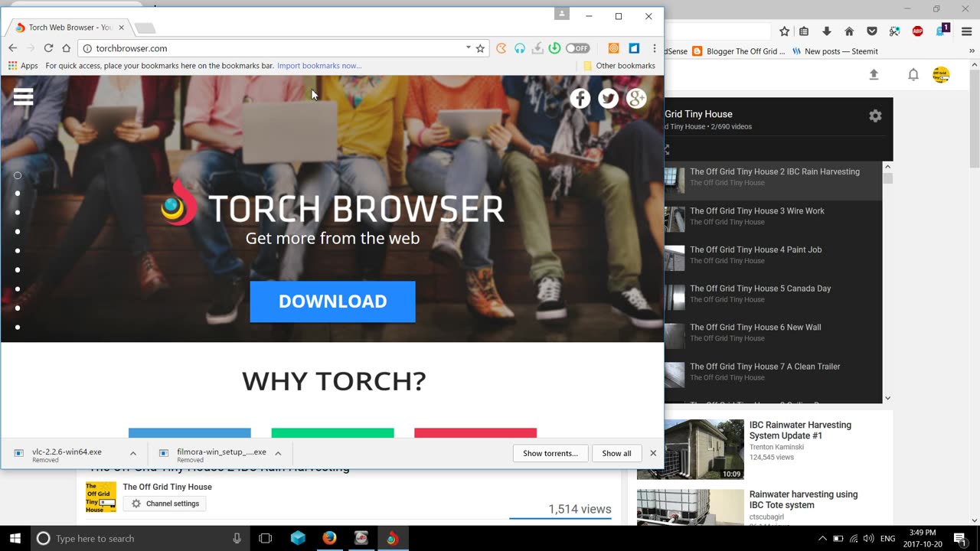The height and width of the screenshot is (551, 980).
Task: Open Torch's Facebook page icon
Action: [x=580, y=98]
